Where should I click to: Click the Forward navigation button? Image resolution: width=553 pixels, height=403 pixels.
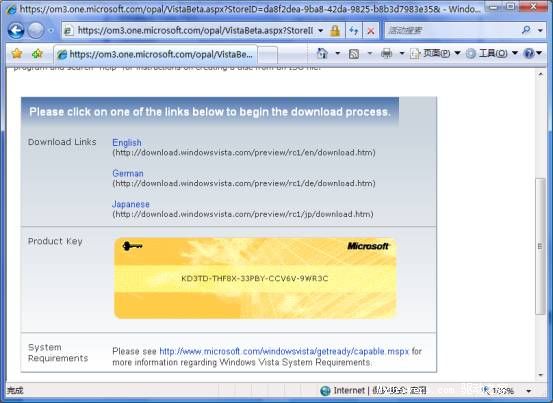pos(36,31)
